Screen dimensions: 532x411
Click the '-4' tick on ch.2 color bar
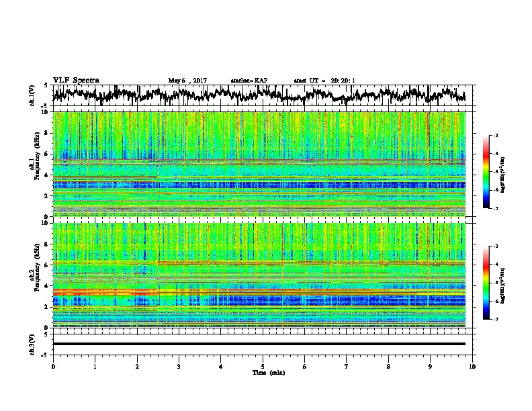tap(496, 264)
